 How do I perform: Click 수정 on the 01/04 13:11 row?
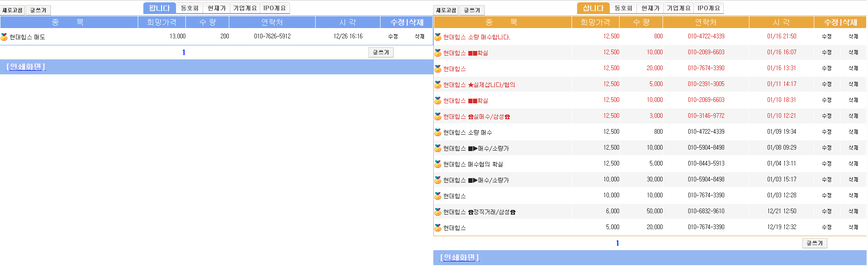pos(827,164)
